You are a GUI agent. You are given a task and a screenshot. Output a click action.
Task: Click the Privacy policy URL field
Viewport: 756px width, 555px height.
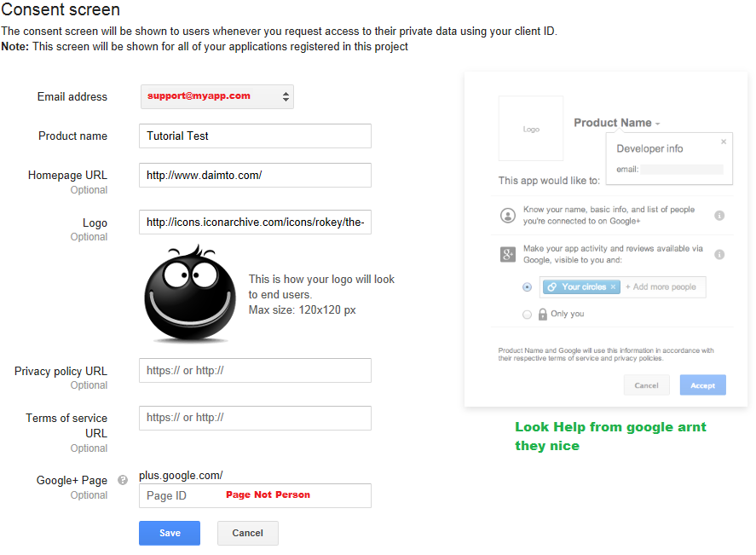coord(255,370)
